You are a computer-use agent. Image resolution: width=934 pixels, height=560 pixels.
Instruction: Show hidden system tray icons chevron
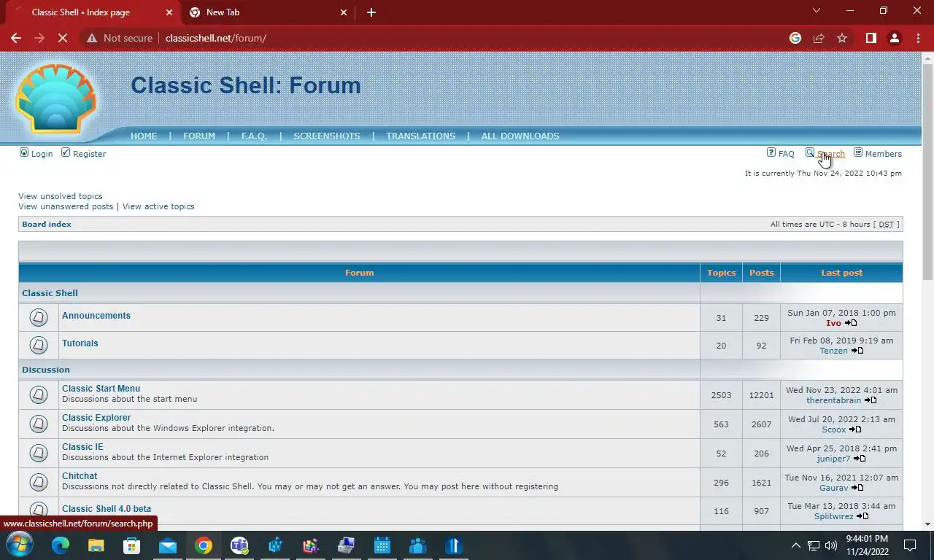click(x=795, y=545)
